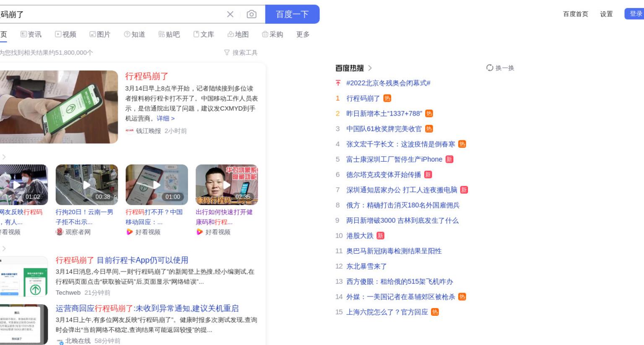
Task: Click the 热 badge beside 上海六院怎么了
Action: pos(435,312)
